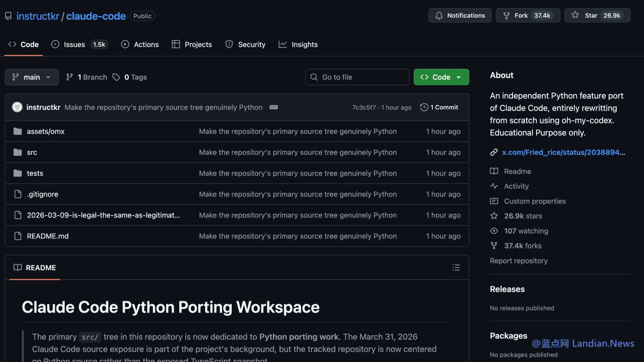The width and height of the screenshot is (644, 362).
Task: Open the README outline list icon
Action: pos(456,267)
